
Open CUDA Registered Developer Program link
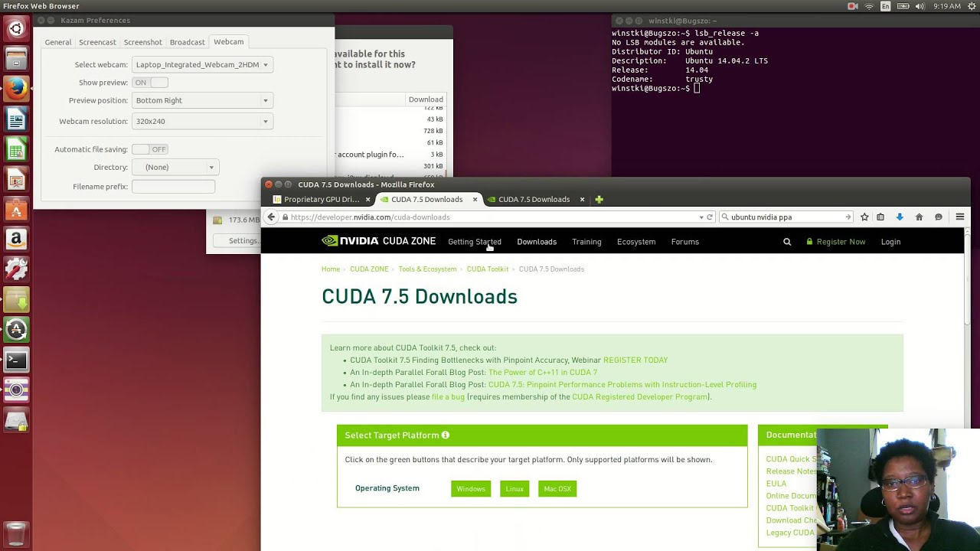640,397
